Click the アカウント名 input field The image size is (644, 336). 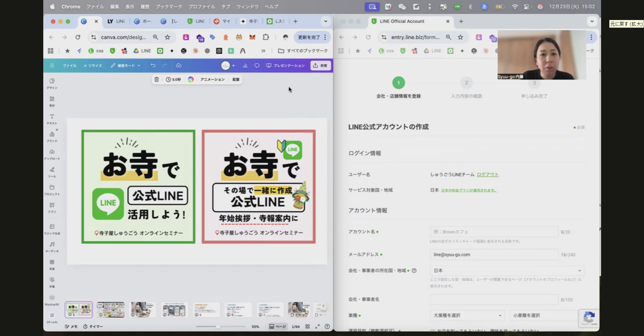pyautogui.click(x=494, y=232)
